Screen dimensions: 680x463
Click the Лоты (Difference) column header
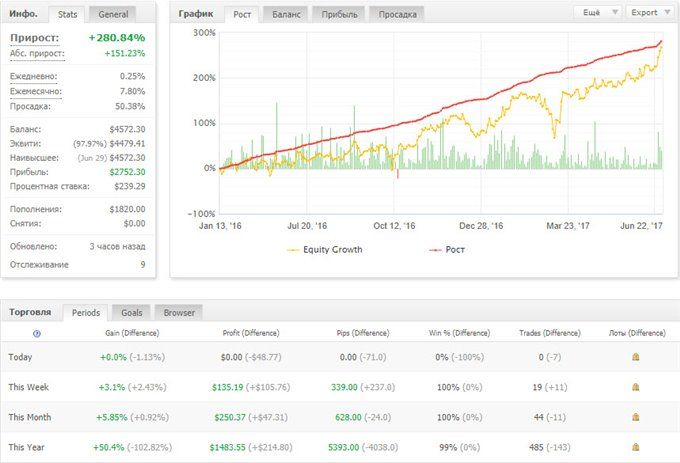click(637, 333)
